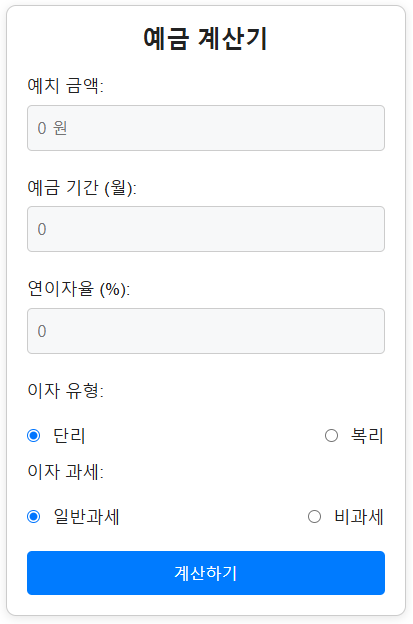Click the 예치 금액 input field

[206, 128]
